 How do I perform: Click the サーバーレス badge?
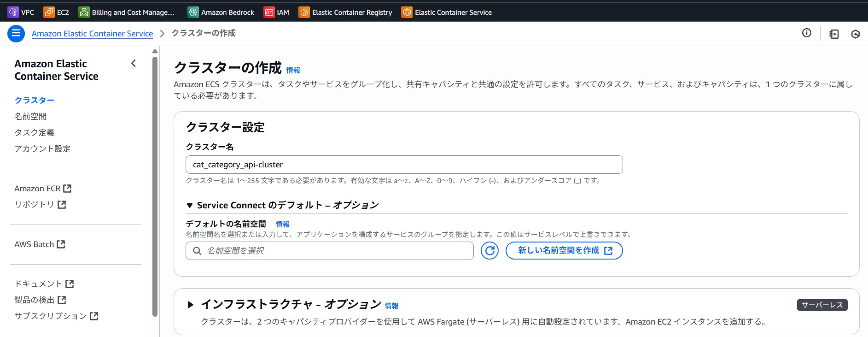822,305
